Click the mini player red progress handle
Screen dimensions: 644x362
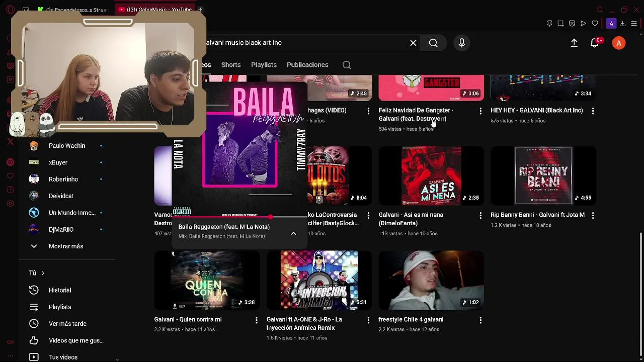[x=271, y=217]
